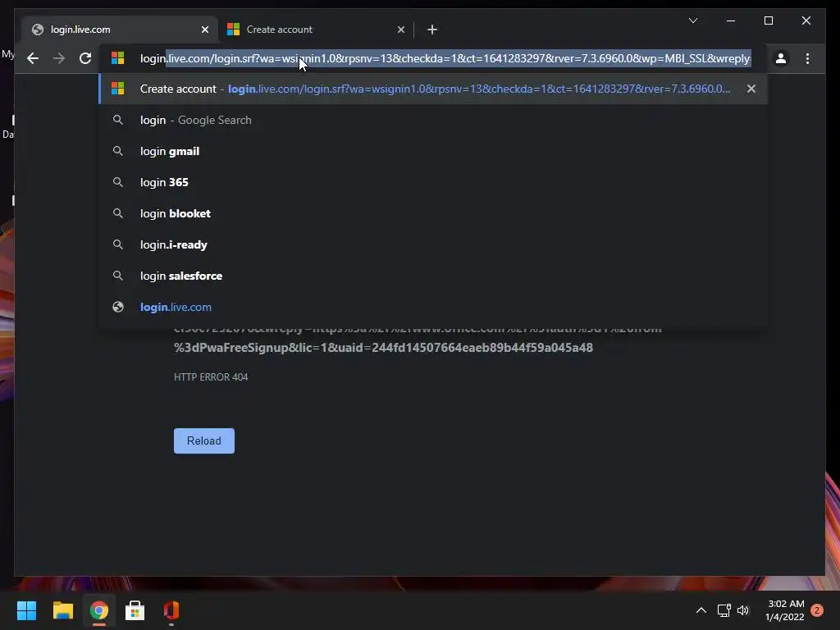This screenshot has height=630, width=840.
Task: Click the globe icon beside login.live.com suggestion
Action: point(118,307)
